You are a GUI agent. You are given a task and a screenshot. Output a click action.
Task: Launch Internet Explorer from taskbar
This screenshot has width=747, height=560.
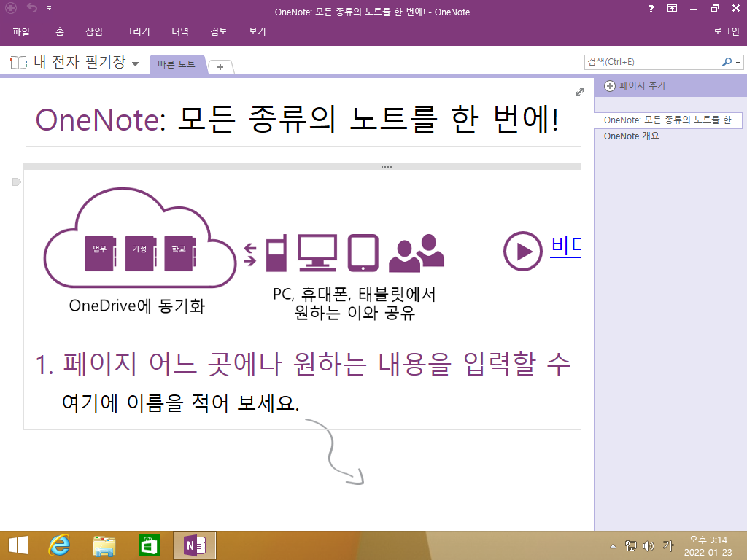pyautogui.click(x=60, y=545)
